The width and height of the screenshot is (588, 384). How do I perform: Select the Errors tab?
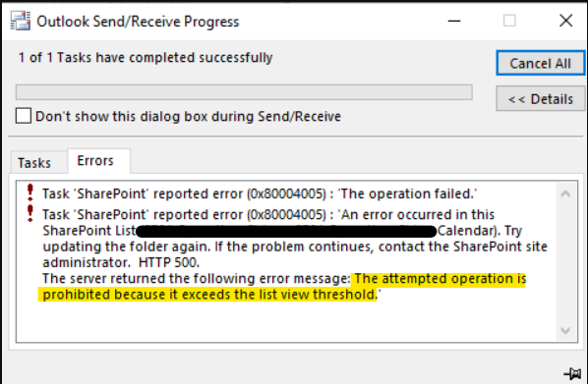click(x=95, y=161)
